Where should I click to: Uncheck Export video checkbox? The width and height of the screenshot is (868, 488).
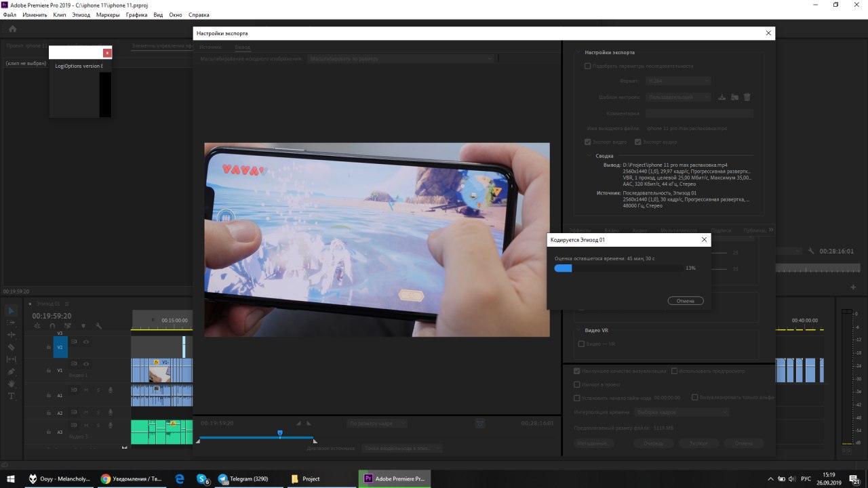[x=587, y=142]
